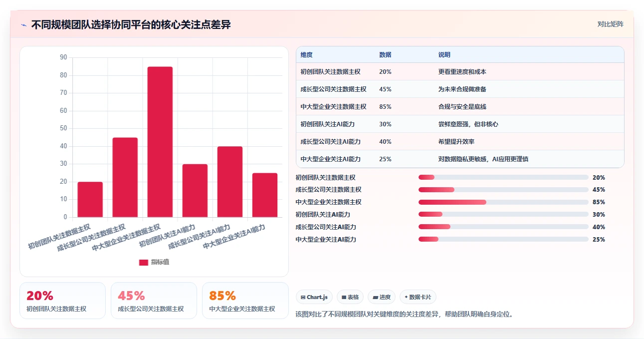
Task: Click the x-axis label 中大型企业关注AI能力
Action: pyautogui.click(x=234, y=238)
